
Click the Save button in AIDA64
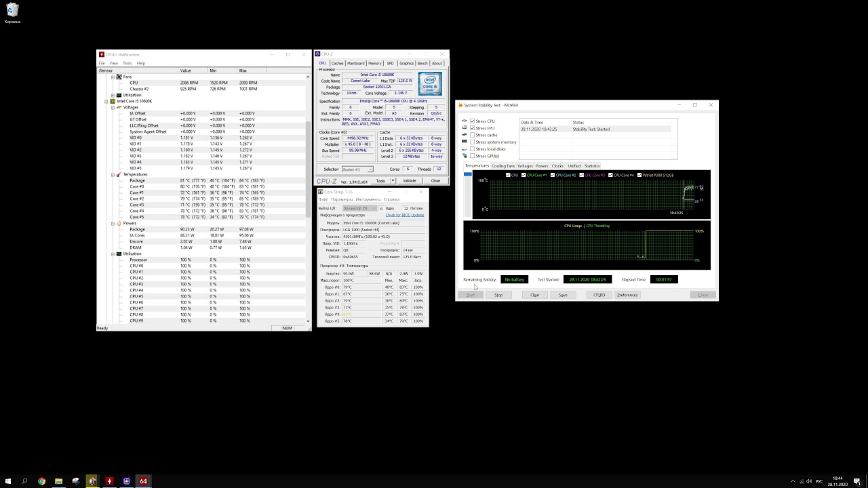(x=563, y=295)
